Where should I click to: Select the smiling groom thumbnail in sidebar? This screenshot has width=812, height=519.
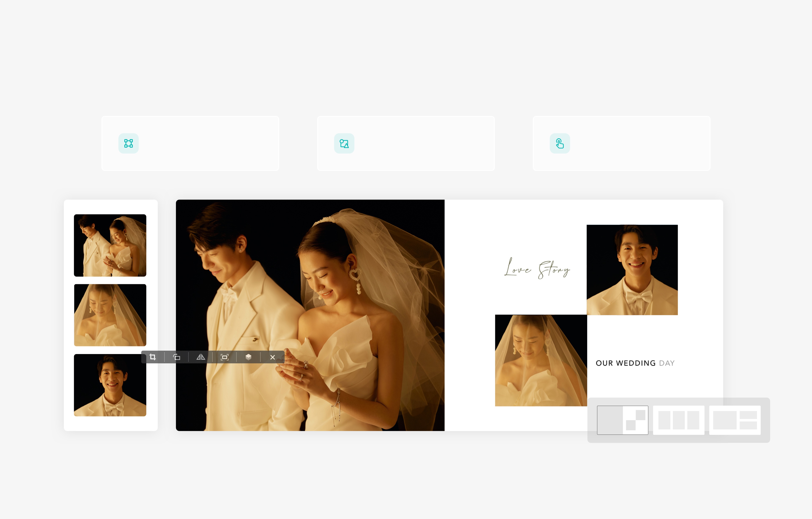110,385
